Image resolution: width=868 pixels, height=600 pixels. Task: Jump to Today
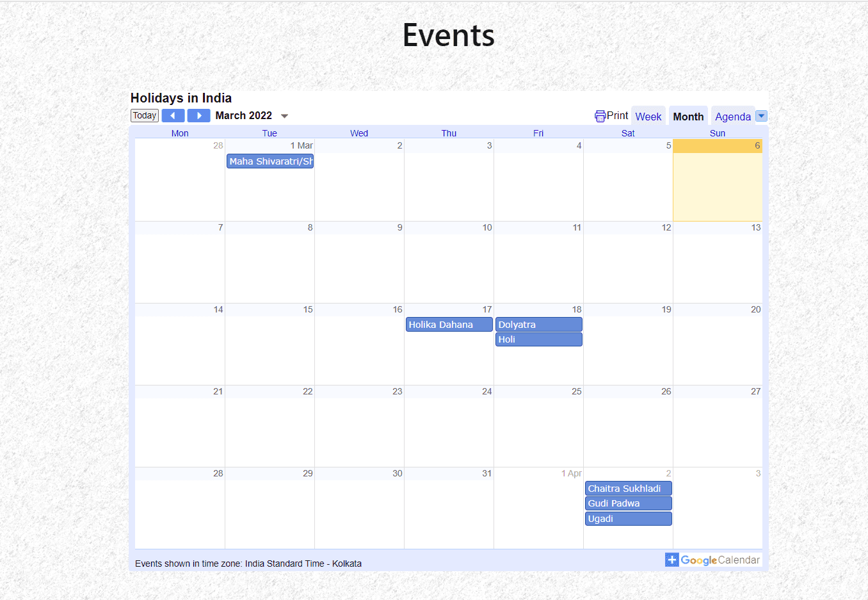click(x=145, y=115)
